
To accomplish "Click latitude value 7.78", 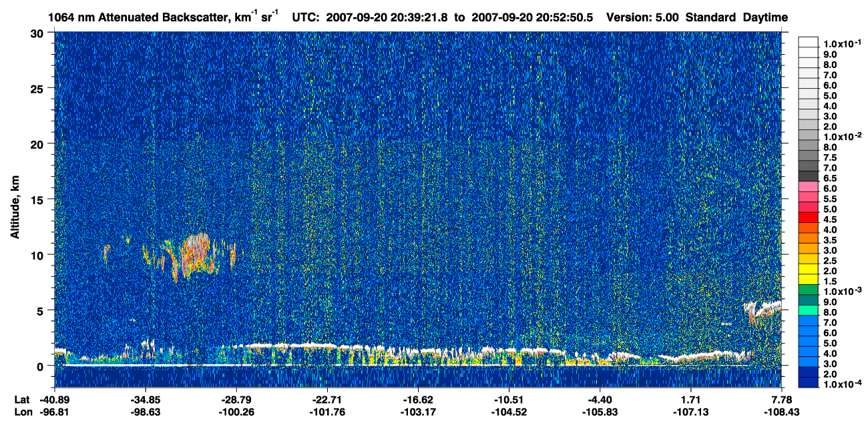I will pyautogui.click(x=781, y=400).
